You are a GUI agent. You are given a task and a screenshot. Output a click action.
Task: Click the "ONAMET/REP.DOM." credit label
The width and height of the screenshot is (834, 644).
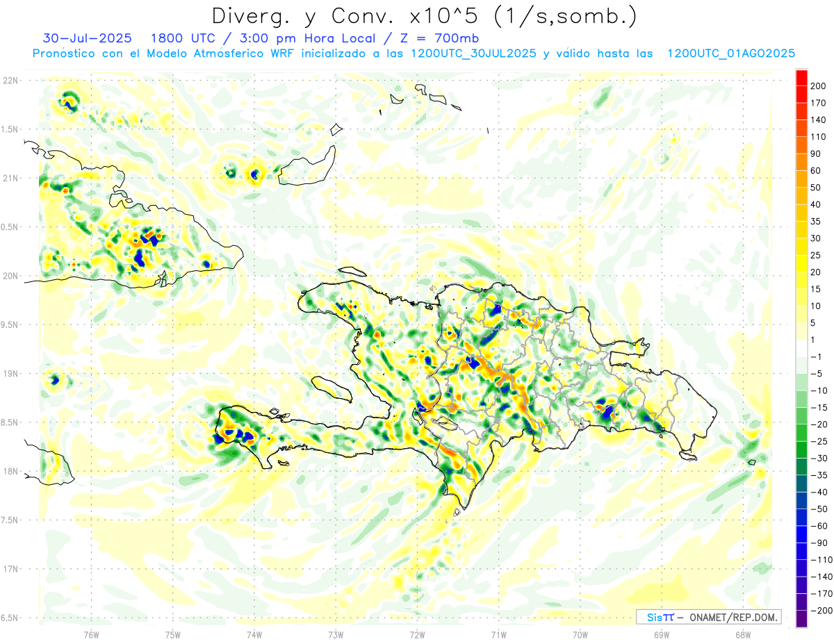click(734, 617)
